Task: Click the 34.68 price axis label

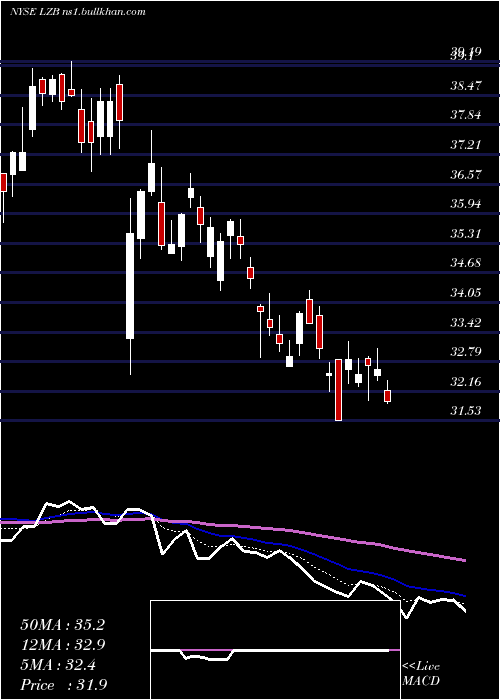Action: coord(466,262)
